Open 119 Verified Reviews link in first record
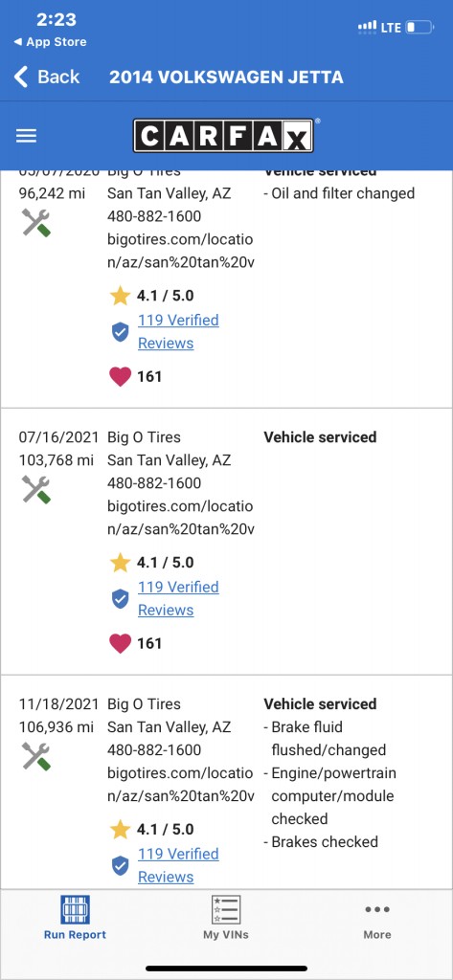The width and height of the screenshot is (453, 980). 178,332
